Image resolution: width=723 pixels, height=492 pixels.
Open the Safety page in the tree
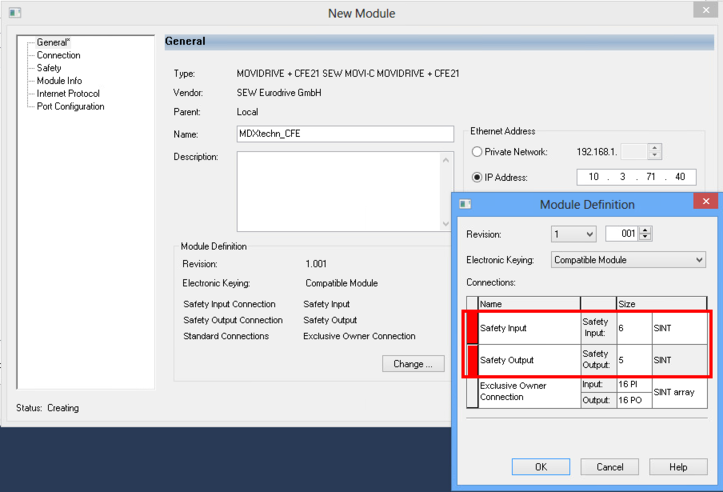click(49, 68)
